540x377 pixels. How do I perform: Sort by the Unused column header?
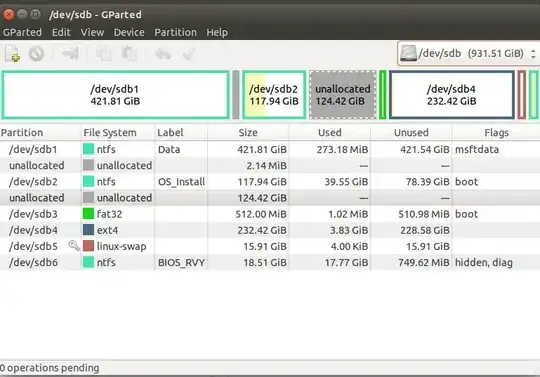click(411, 133)
